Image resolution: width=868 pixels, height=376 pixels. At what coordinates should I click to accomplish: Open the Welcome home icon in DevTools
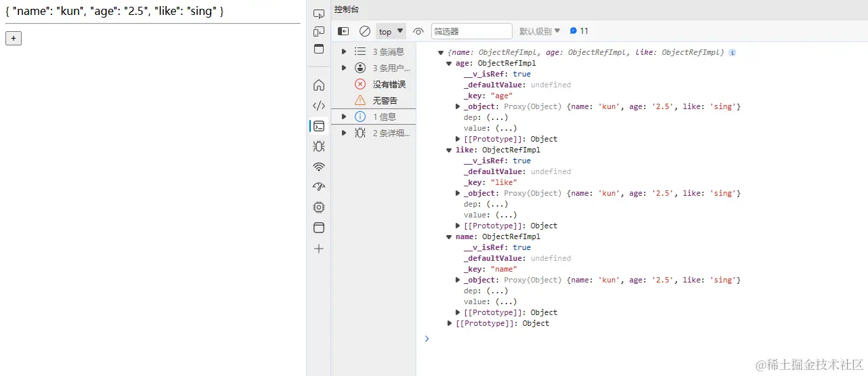click(319, 85)
